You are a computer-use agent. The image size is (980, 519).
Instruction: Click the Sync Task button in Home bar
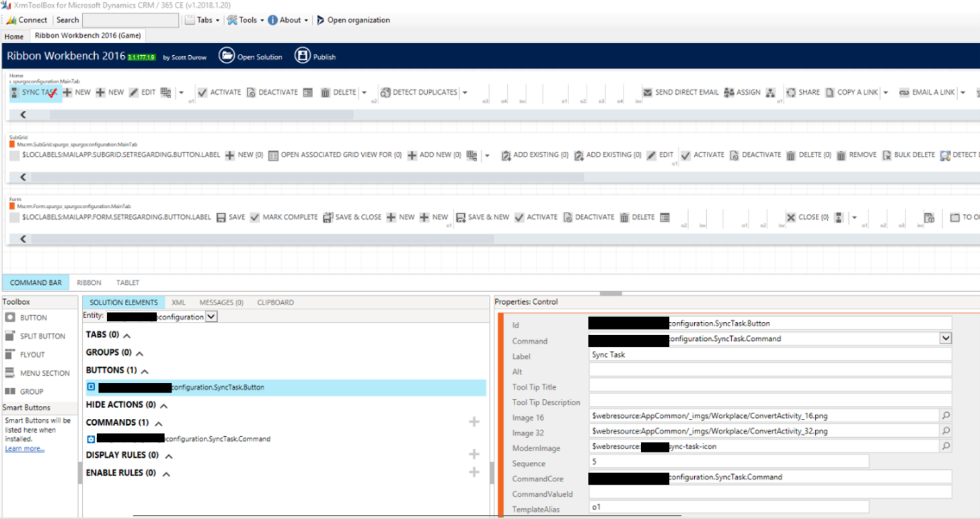(x=36, y=93)
